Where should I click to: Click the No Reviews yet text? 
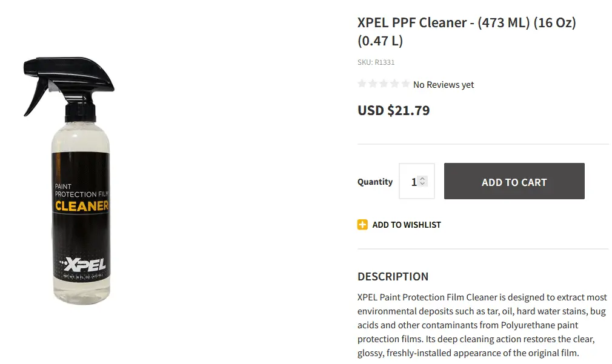click(444, 85)
